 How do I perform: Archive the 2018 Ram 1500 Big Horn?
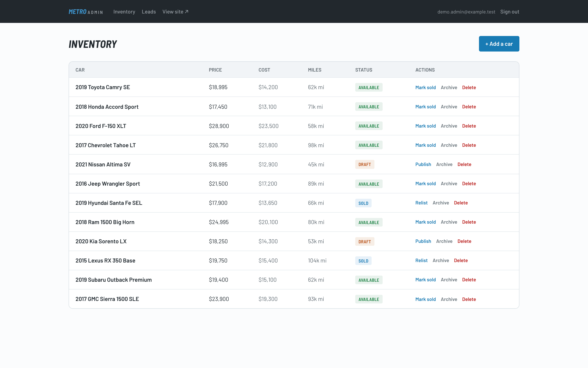(x=449, y=222)
